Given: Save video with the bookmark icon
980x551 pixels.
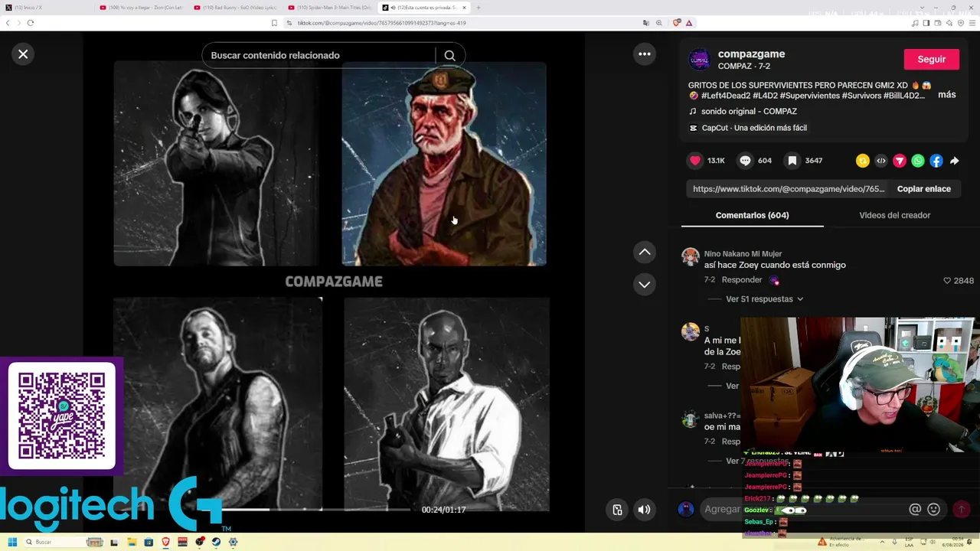Looking at the screenshot, I should click(x=792, y=161).
